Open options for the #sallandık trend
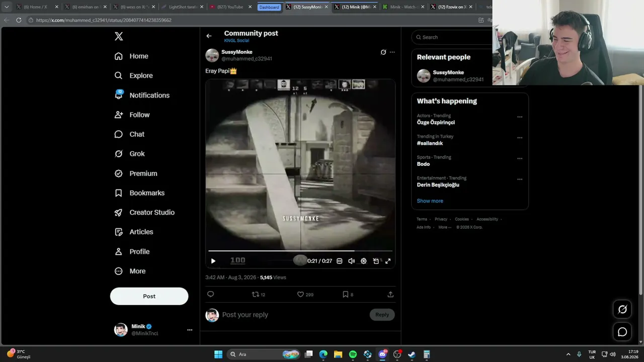This screenshot has width=644, height=362. click(520, 138)
